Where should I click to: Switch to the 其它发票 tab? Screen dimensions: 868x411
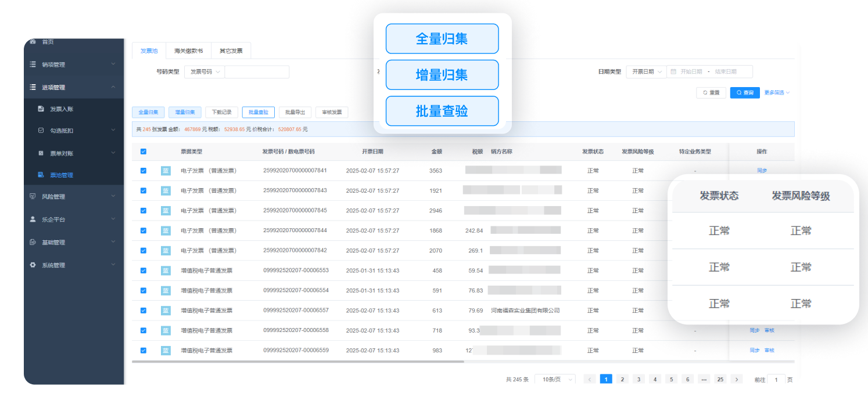tap(231, 51)
